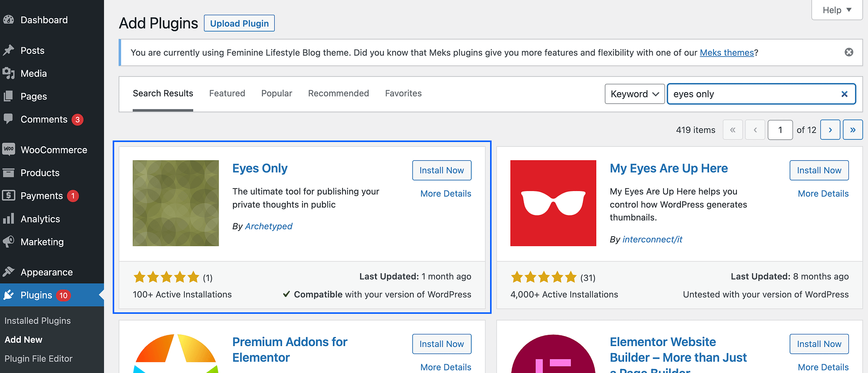
Task: Clear the plugin search field
Action: coord(844,94)
